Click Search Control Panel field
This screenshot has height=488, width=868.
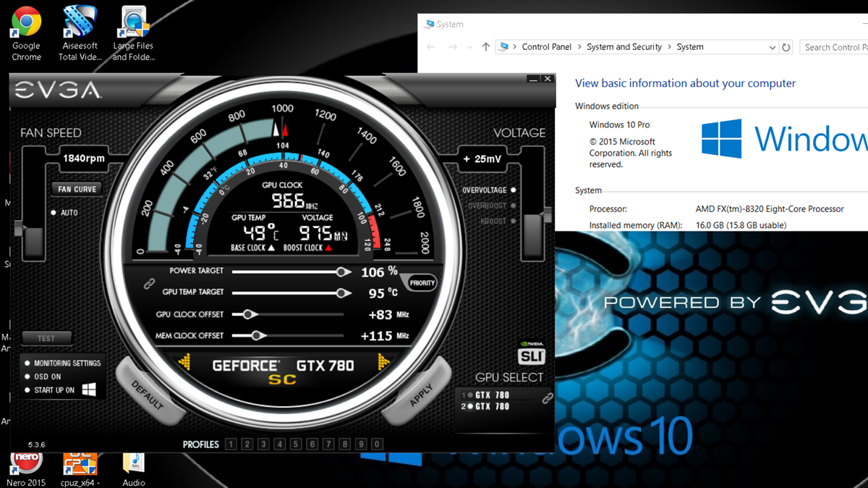click(x=835, y=47)
